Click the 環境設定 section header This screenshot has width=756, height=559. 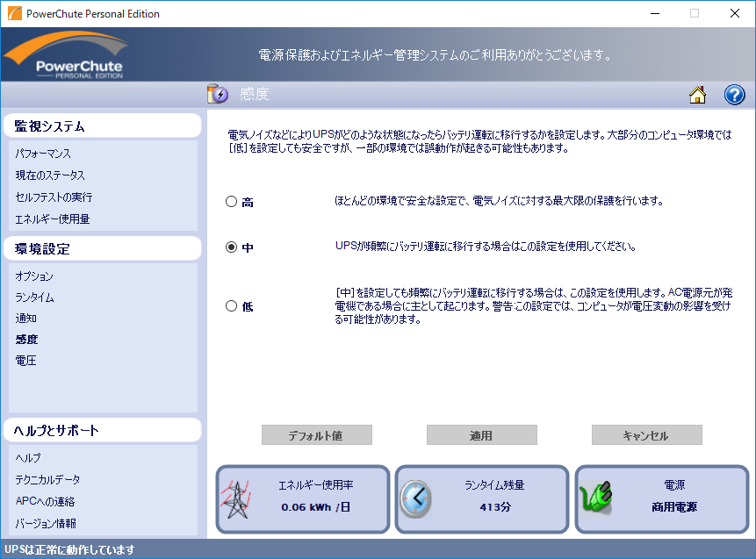[x=102, y=248]
